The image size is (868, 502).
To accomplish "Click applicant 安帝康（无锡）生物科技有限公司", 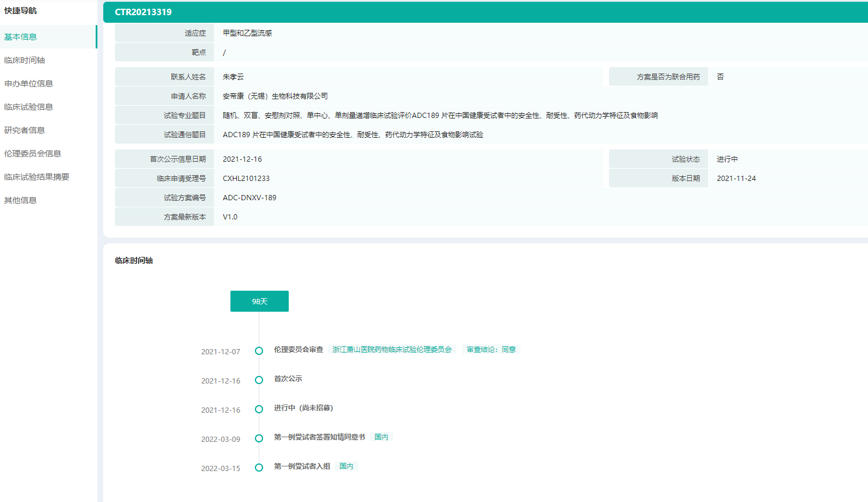I will pyautogui.click(x=275, y=96).
